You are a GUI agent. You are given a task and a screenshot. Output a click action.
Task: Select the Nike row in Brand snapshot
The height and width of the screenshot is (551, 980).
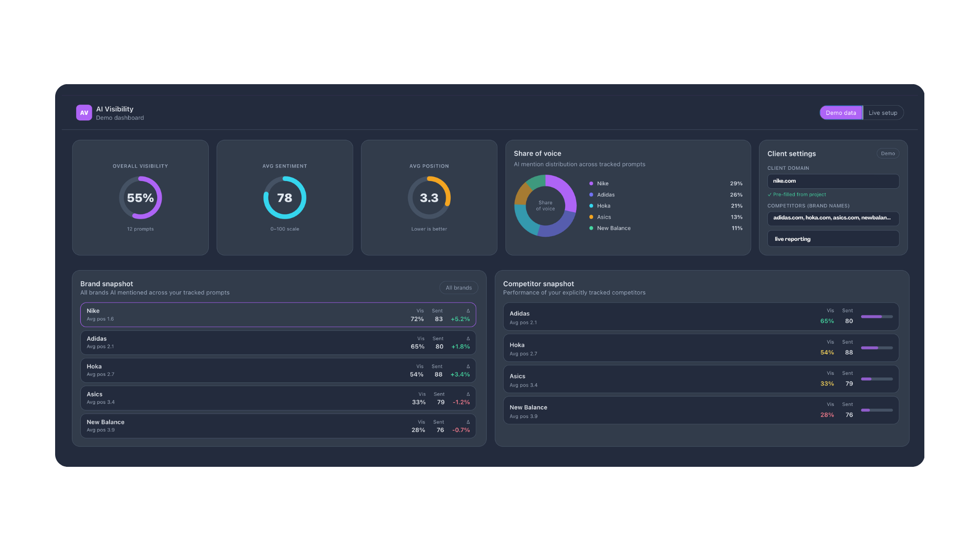(x=278, y=315)
